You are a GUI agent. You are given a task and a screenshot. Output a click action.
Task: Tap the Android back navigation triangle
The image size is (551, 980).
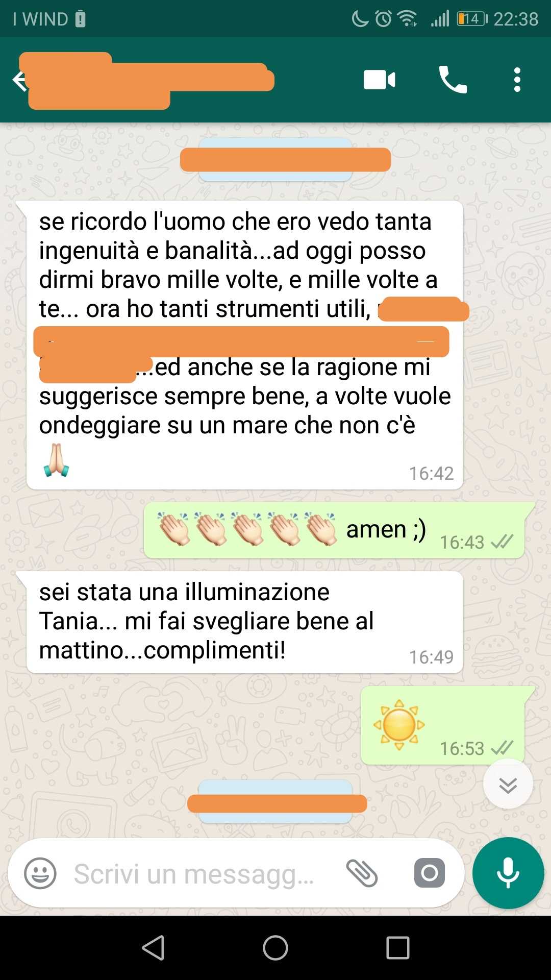pyautogui.click(x=153, y=948)
